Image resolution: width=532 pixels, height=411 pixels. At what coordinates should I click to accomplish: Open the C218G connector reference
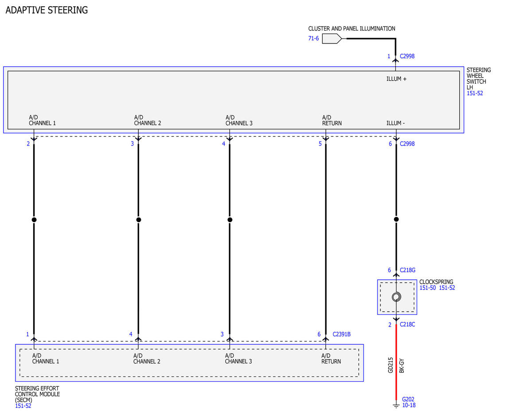[x=407, y=270]
